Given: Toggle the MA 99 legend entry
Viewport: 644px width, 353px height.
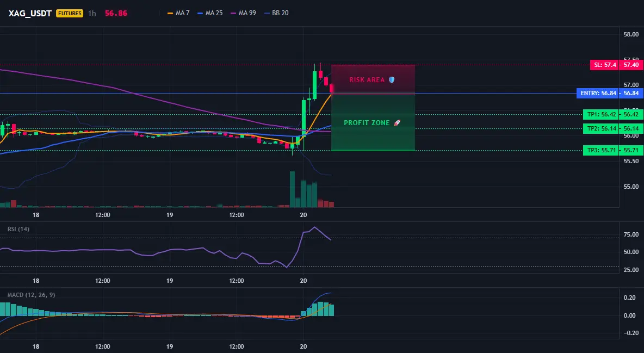Looking at the screenshot, I should click(x=243, y=13).
